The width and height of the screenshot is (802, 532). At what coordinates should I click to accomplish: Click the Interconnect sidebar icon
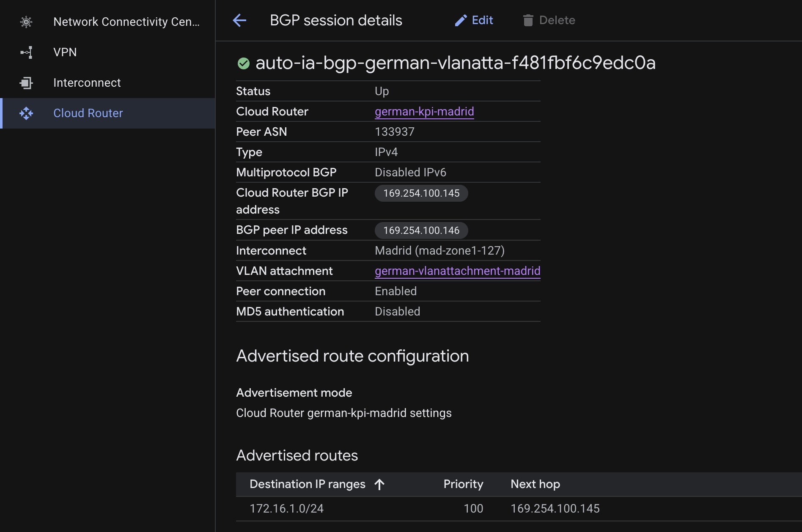pyautogui.click(x=26, y=83)
